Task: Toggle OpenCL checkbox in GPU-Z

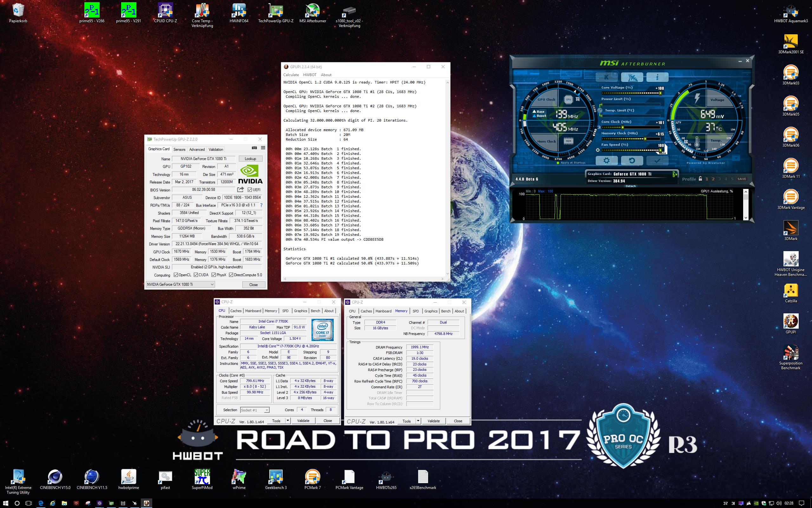Action: (175, 275)
